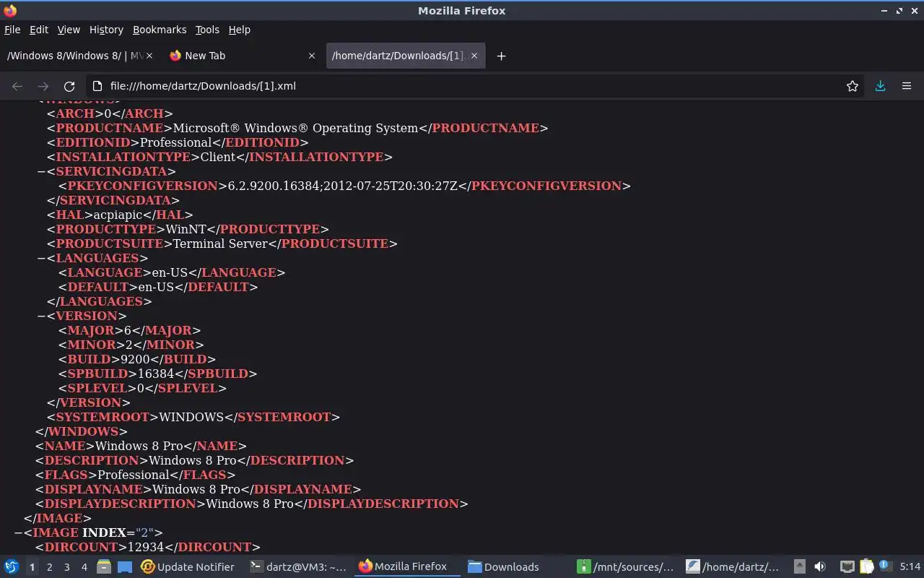Switch to workspace 4
The width and height of the screenshot is (924, 578).
(x=84, y=567)
